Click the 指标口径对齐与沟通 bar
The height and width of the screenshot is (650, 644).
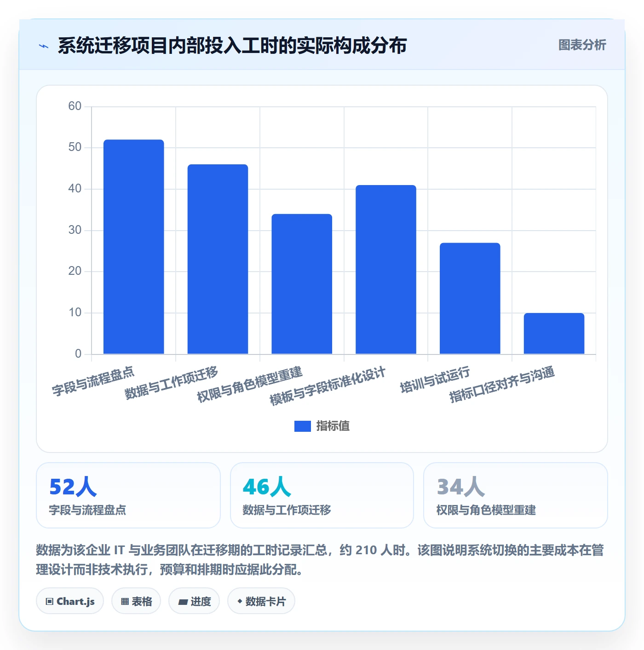coord(554,333)
